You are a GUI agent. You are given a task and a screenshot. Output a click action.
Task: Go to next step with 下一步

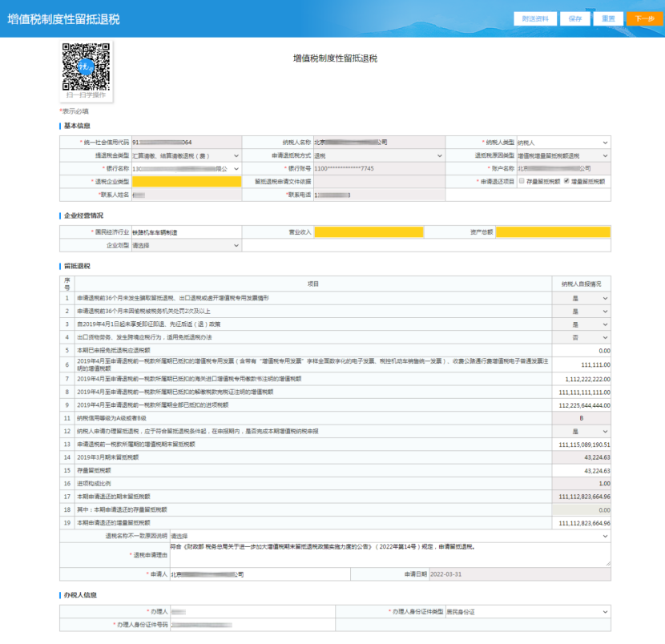pos(645,18)
